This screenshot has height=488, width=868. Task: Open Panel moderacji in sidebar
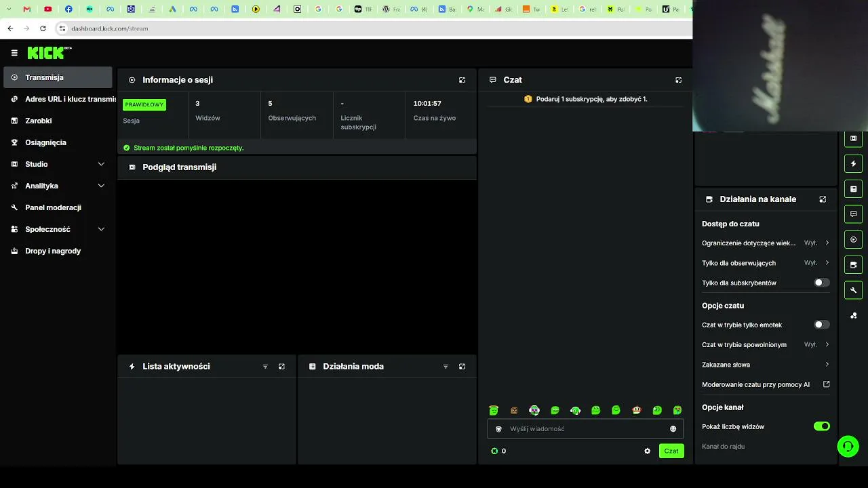click(58, 207)
